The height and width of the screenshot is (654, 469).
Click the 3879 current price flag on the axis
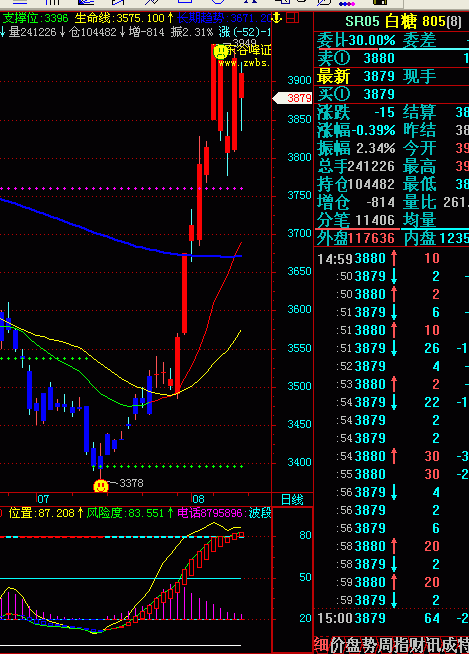point(293,98)
